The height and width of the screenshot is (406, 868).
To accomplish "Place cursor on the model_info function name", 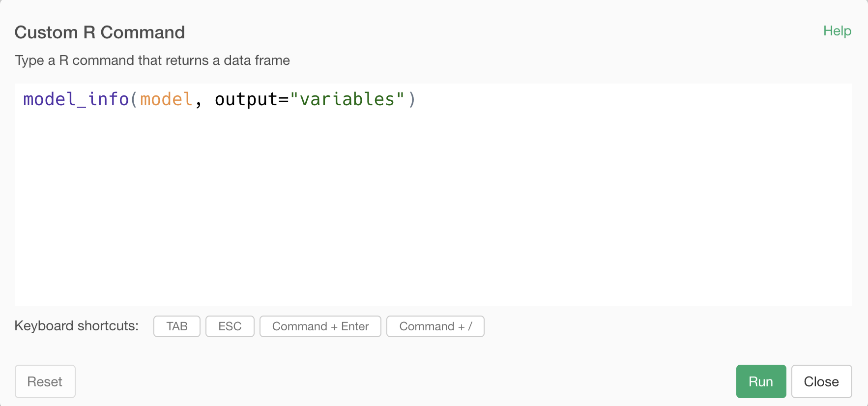I will [76, 99].
